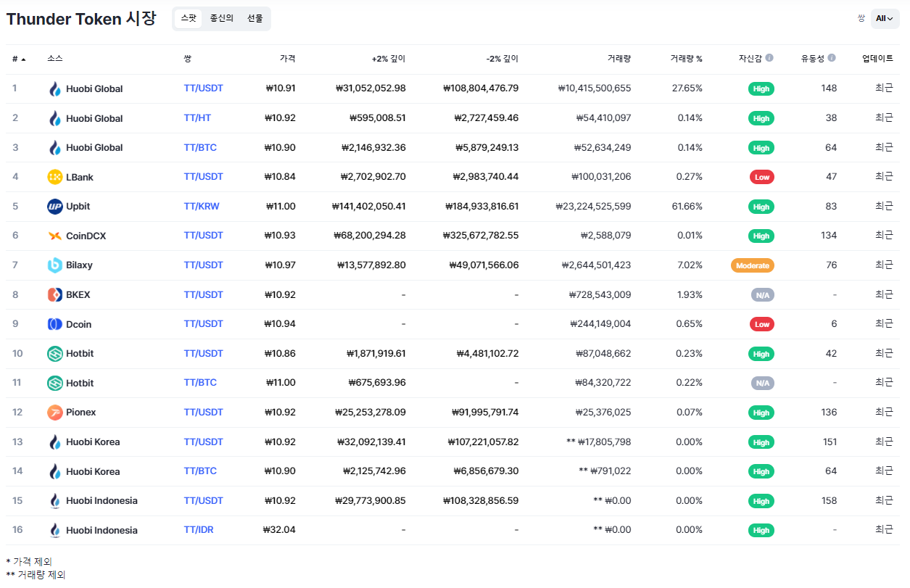Click the Upbit exchange name
The height and width of the screenshot is (588, 910).
coord(78,207)
